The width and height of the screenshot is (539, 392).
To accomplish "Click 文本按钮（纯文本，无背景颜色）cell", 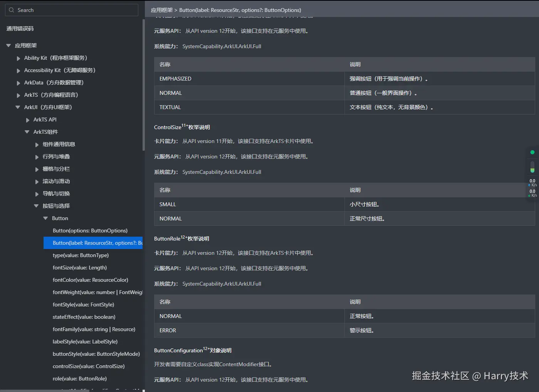I will click(x=440, y=107).
